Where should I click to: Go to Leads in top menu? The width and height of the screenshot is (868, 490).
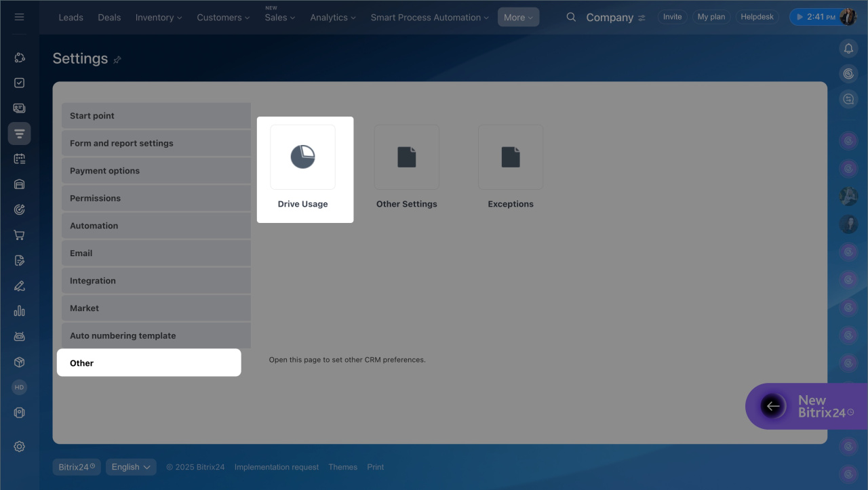(71, 18)
